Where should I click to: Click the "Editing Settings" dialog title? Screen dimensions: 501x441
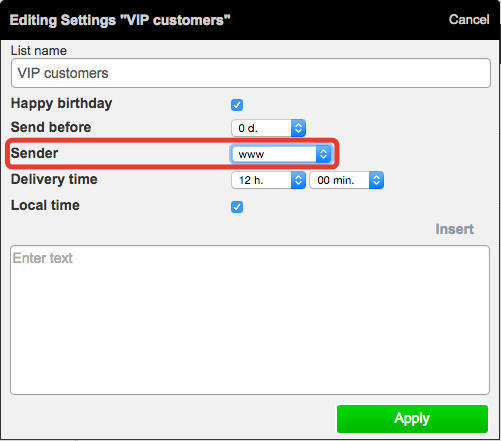click(120, 20)
